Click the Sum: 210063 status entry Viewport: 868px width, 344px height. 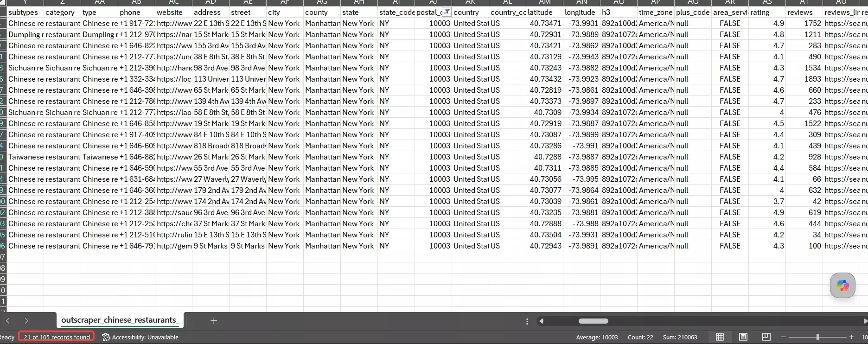click(680, 337)
